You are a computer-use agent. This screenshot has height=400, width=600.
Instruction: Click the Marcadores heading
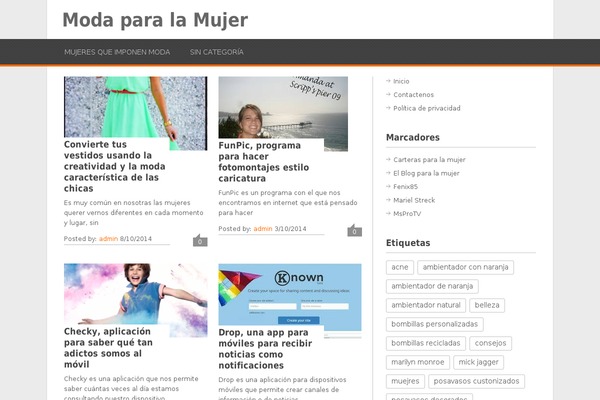point(413,137)
